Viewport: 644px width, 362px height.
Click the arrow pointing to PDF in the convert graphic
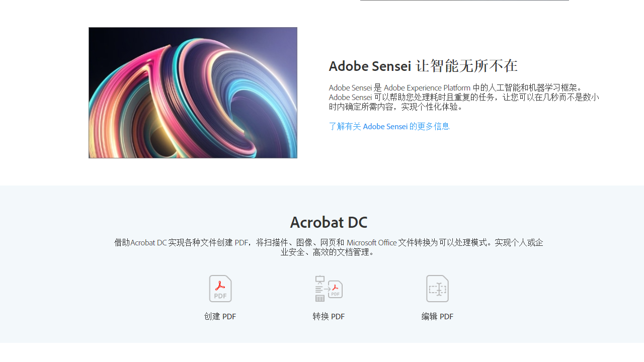coord(328,289)
